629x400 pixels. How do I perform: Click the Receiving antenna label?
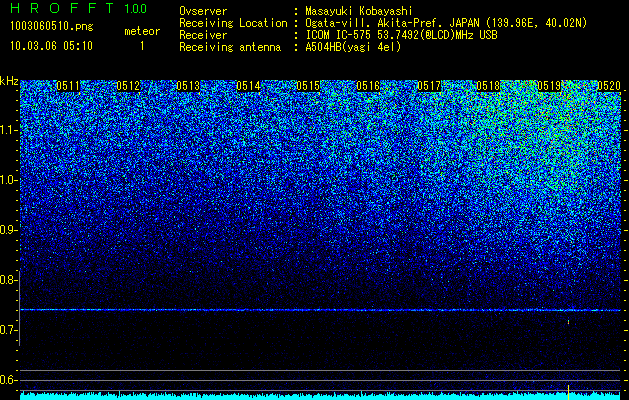[230, 47]
